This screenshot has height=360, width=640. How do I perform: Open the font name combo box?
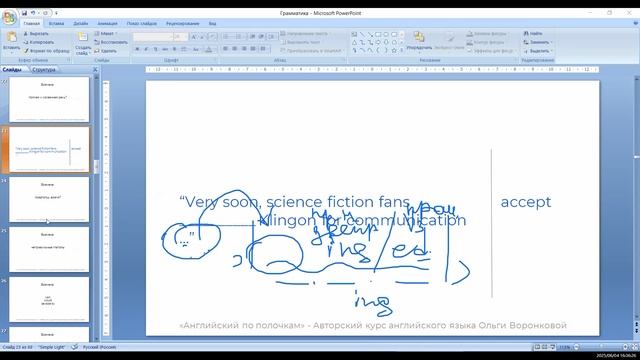click(x=153, y=37)
